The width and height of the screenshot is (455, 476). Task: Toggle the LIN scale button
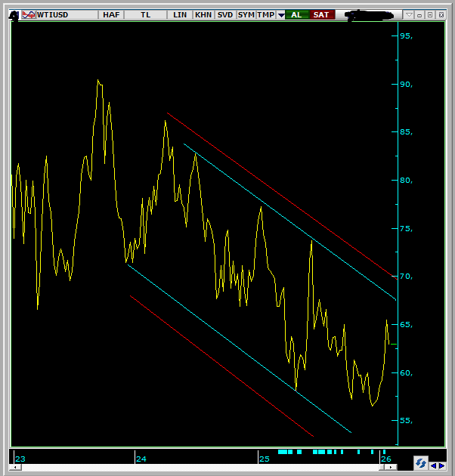(180, 14)
